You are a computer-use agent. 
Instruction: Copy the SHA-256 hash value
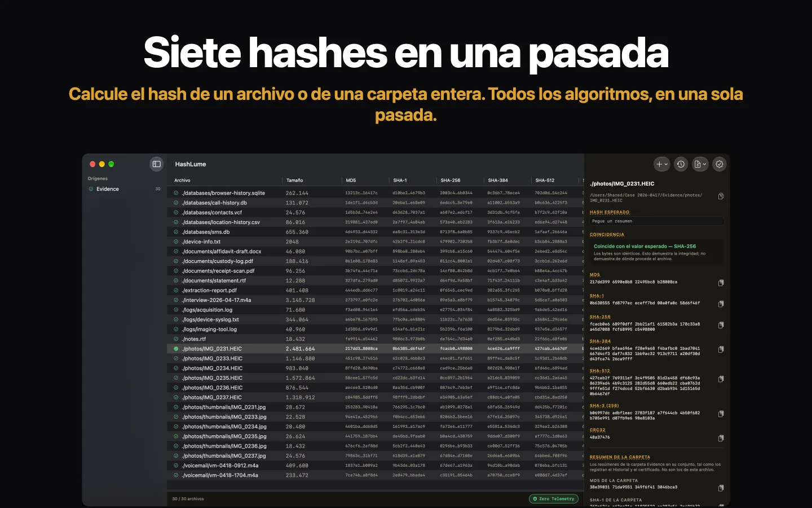click(x=721, y=325)
